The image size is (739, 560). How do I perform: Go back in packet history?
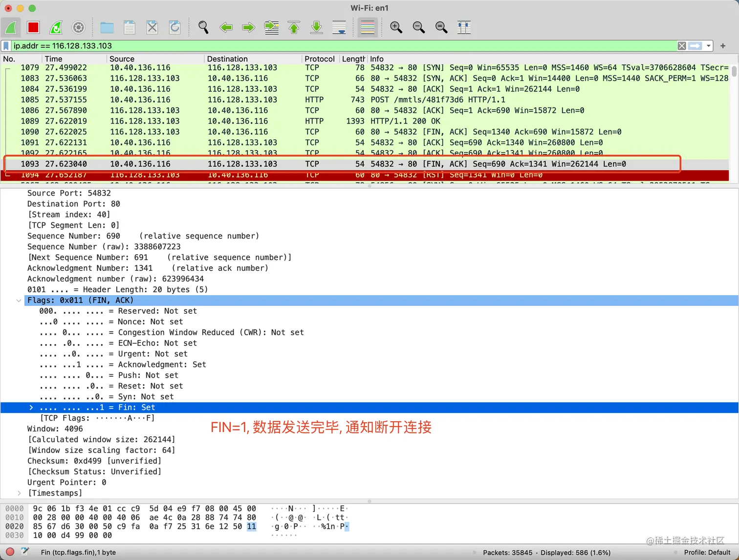coord(226,27)
